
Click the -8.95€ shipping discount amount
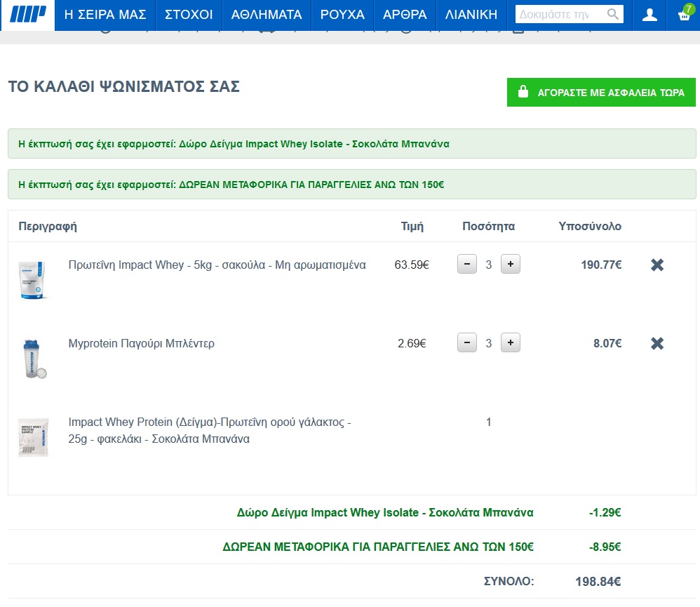605,547
